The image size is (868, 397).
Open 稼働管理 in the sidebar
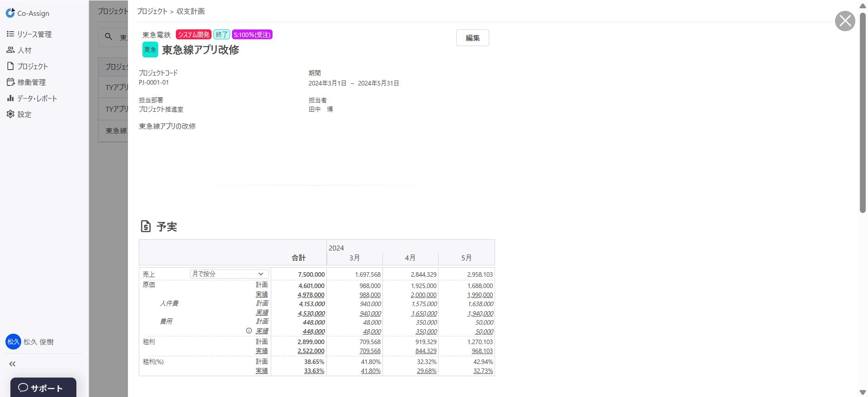point(27,82)
